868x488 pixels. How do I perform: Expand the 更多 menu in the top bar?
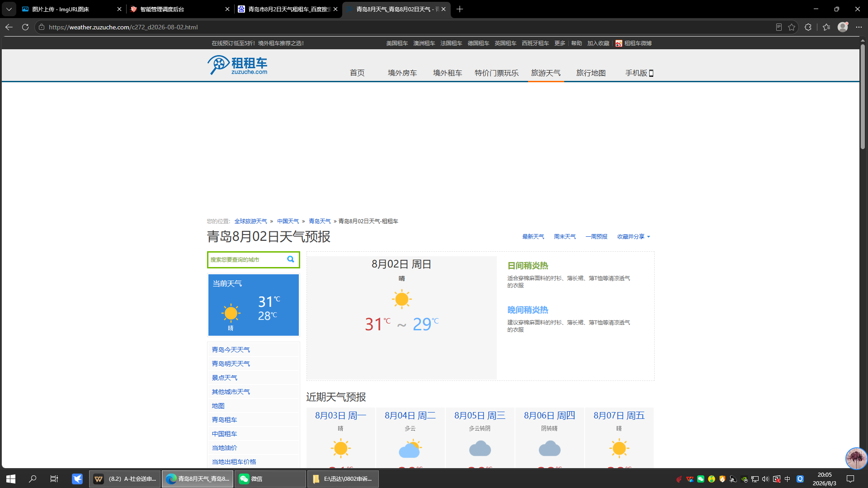coord(560,43)
